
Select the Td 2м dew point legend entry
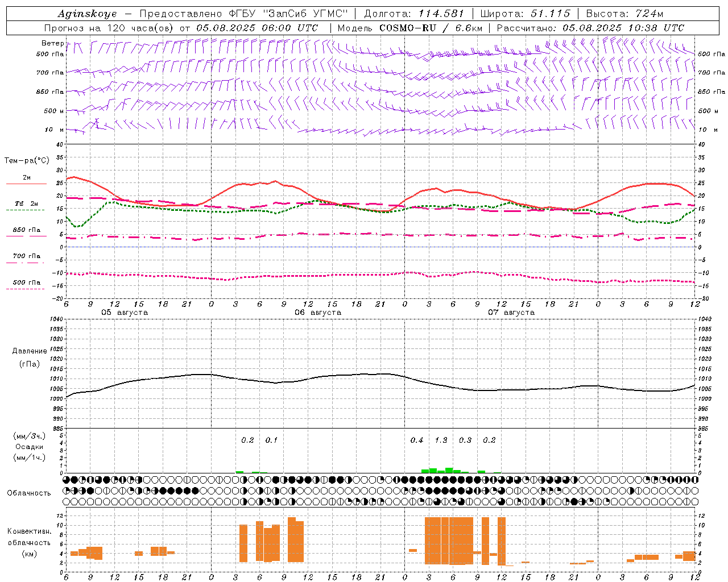tap(27, 203)
